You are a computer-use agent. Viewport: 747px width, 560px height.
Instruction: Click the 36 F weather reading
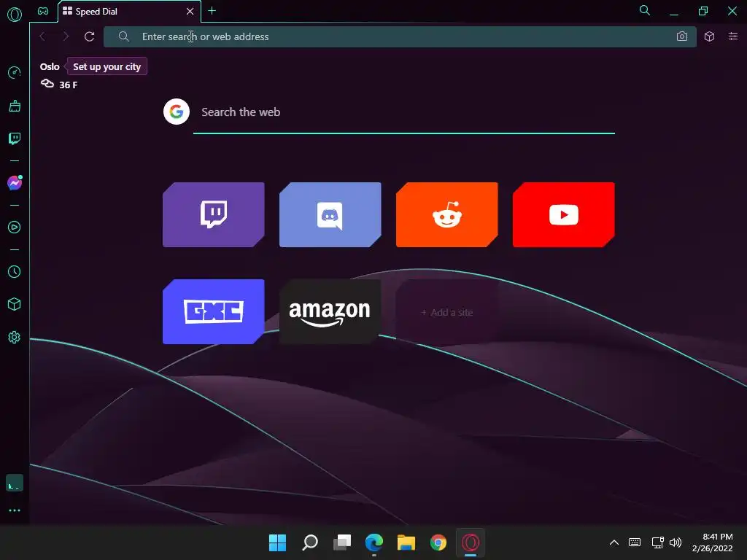68,85
